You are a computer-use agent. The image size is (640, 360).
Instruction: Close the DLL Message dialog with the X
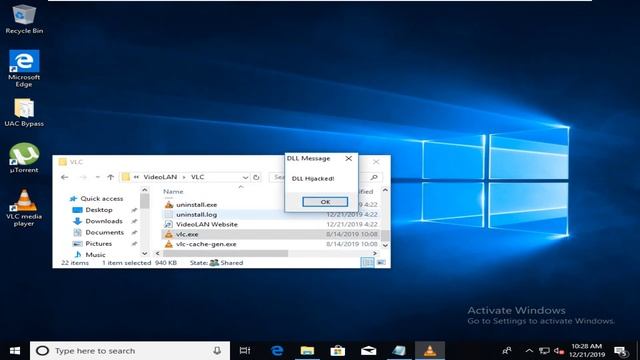pos(349,158)
